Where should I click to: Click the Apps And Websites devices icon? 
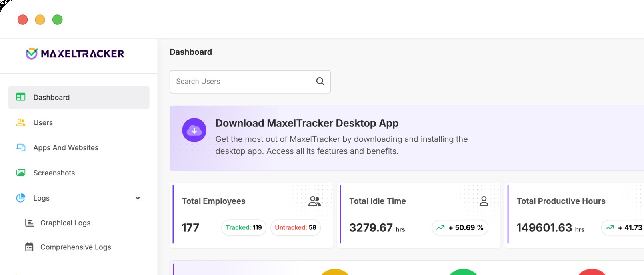pos(21,148)
